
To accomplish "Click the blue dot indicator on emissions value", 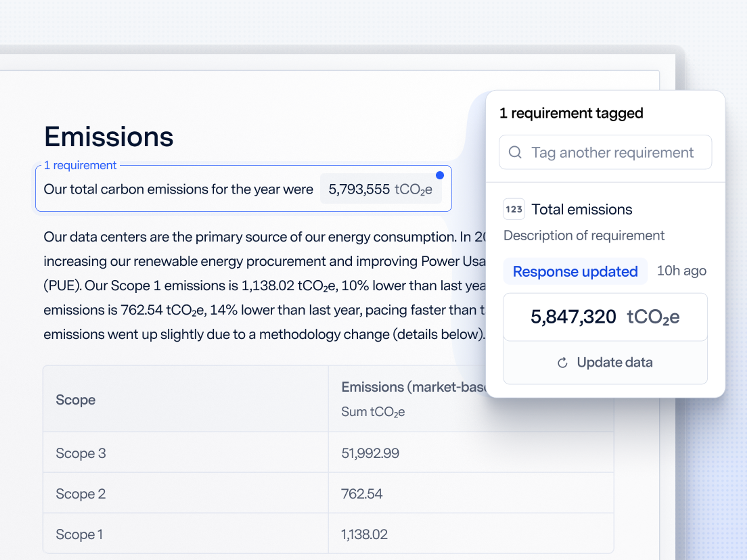I will (x=440, y=175).
